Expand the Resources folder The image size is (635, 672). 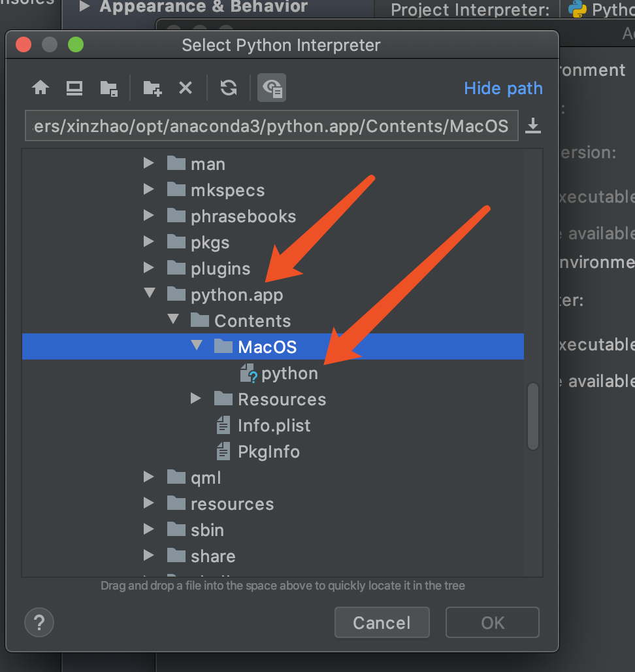tap(196, 398)
